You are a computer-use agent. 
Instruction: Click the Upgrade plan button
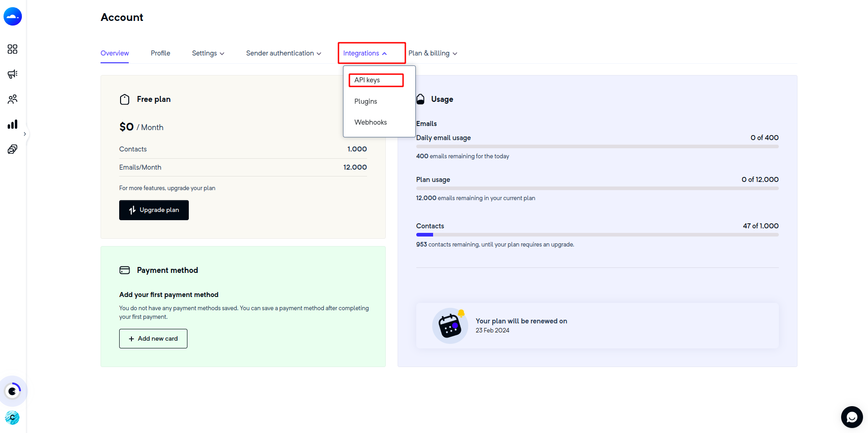click(154, 210)
